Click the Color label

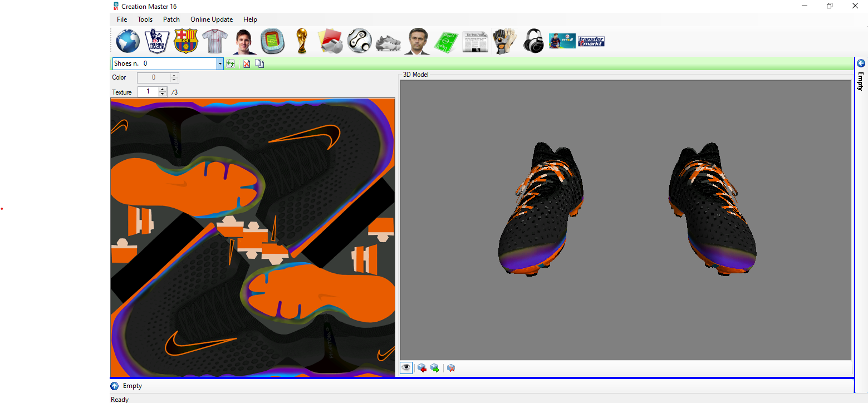coord(119,77)
